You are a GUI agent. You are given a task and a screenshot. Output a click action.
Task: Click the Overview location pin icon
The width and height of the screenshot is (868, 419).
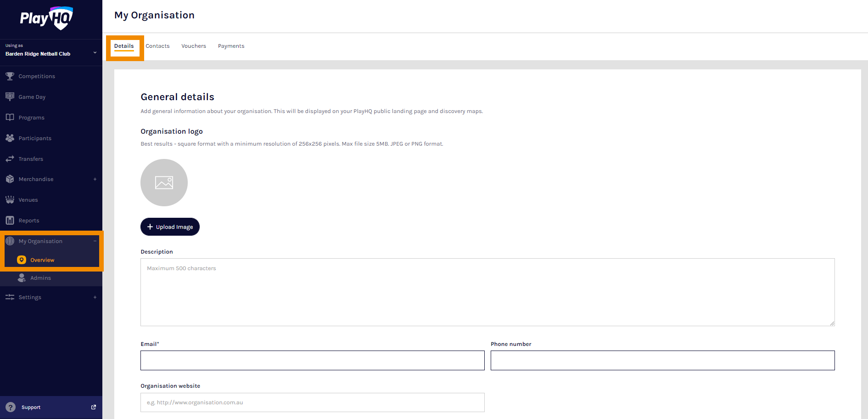pyautogui.click(x=22, y=260)
